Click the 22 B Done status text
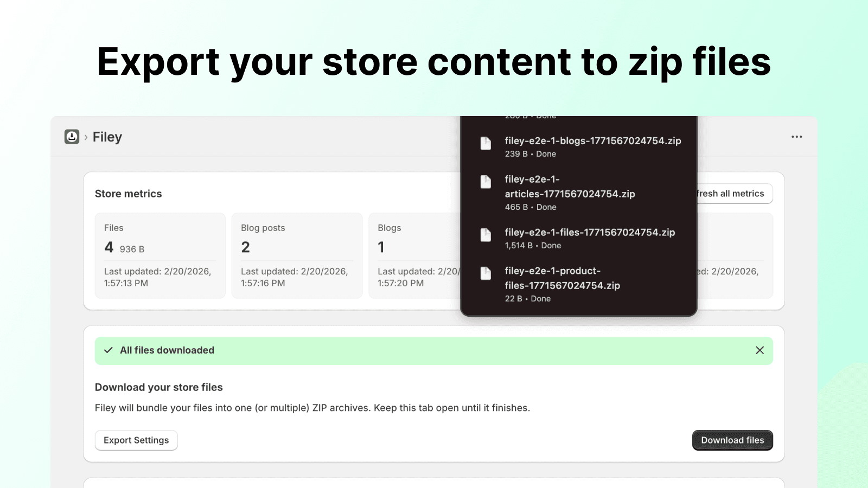This screenshot has height=488, width=868. point(528,299)
